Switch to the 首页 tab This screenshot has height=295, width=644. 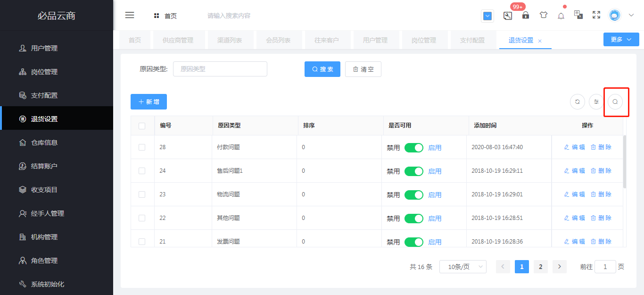tap(135, 41)
